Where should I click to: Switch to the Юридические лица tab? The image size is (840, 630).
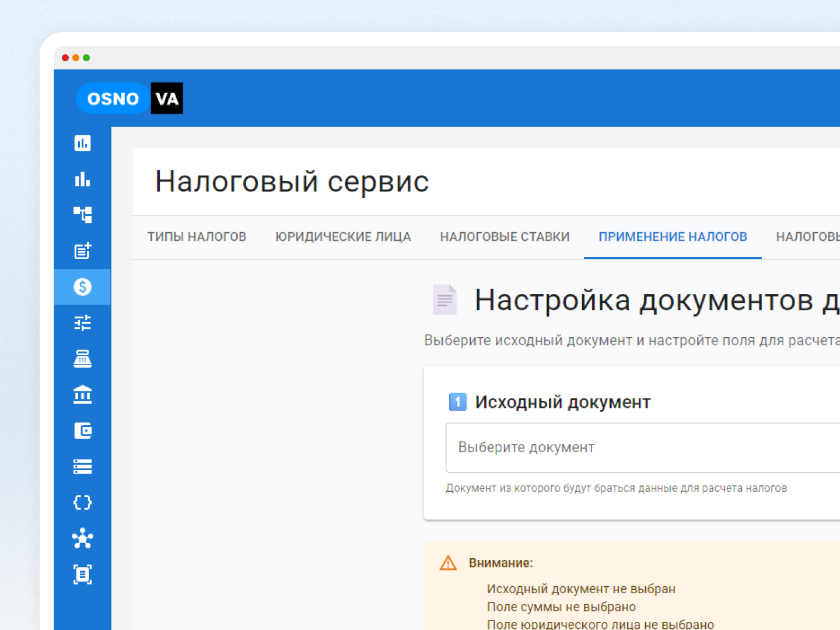[343, 237]
